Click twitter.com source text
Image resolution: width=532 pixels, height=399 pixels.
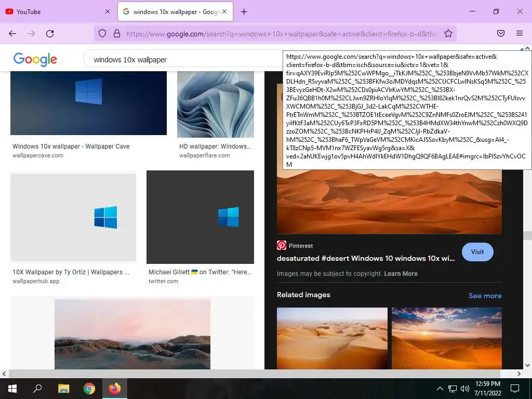point(163,281)
